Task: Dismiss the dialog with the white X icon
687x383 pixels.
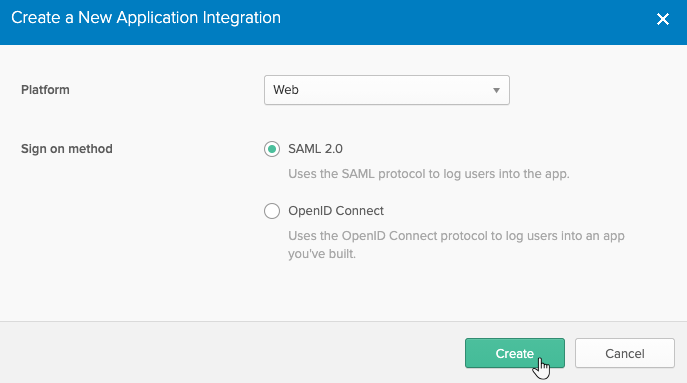Action: click(x=662, y=19)
